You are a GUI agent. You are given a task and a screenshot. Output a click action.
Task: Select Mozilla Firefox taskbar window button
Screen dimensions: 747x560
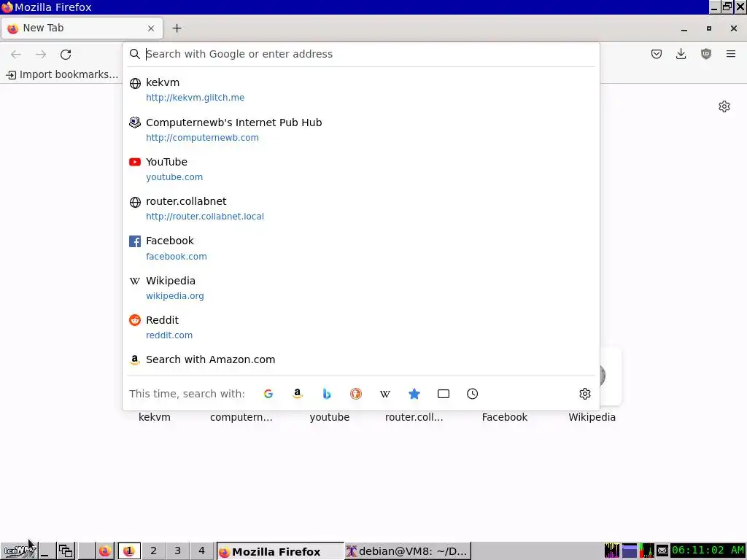280,551
